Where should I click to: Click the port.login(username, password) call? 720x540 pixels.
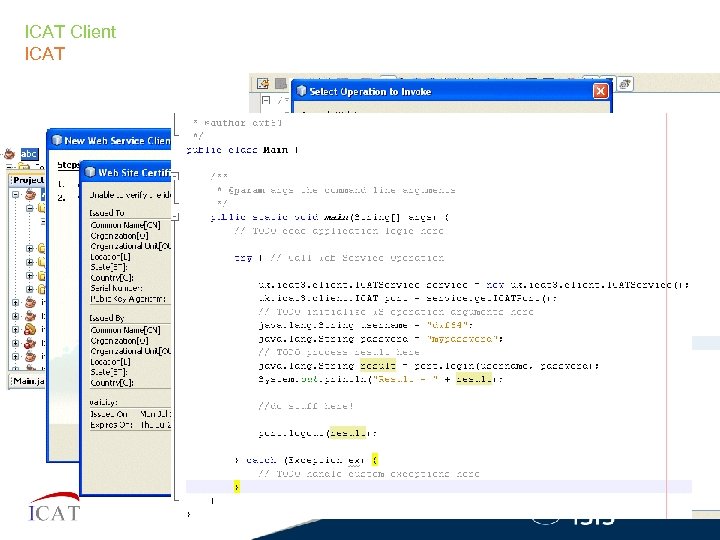tap(504, 366)
